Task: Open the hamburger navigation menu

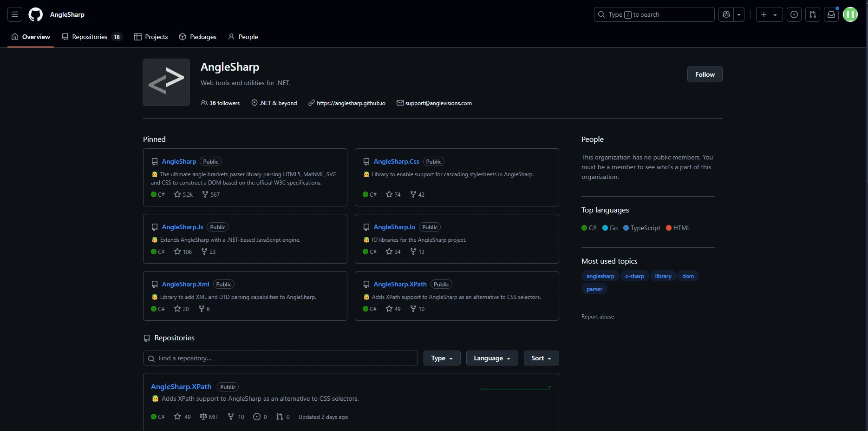Action: coord(15,14)
